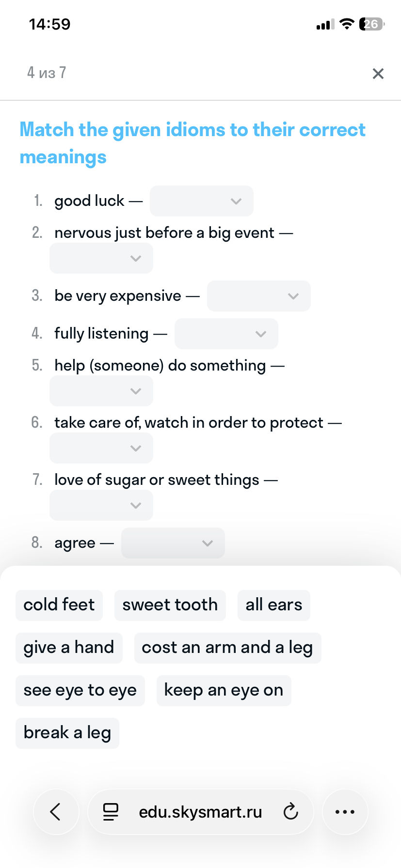Expand the 'be very expensive' answer dropdown
The width and height of the screenshot is (401, 868).
coord(258,296)
